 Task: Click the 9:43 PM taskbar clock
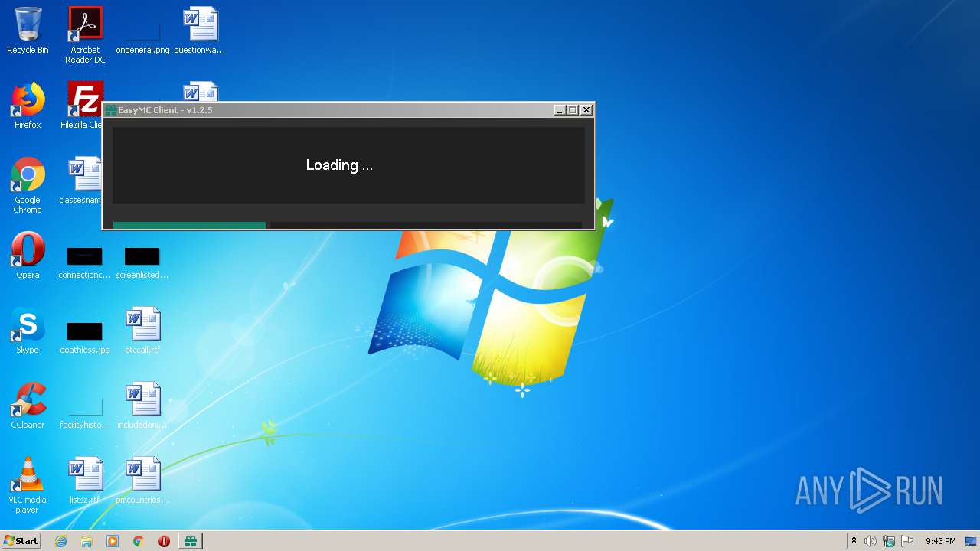point(941,541)
